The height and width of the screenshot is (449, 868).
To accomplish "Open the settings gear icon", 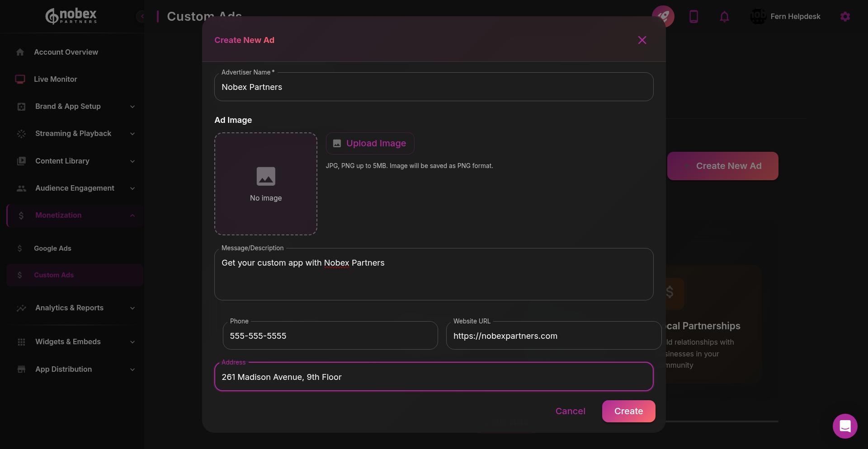I will [845, 16].
